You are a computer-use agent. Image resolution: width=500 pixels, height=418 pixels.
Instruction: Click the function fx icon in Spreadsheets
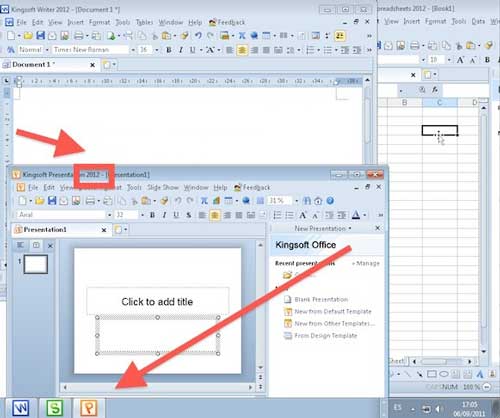(435, 90)
